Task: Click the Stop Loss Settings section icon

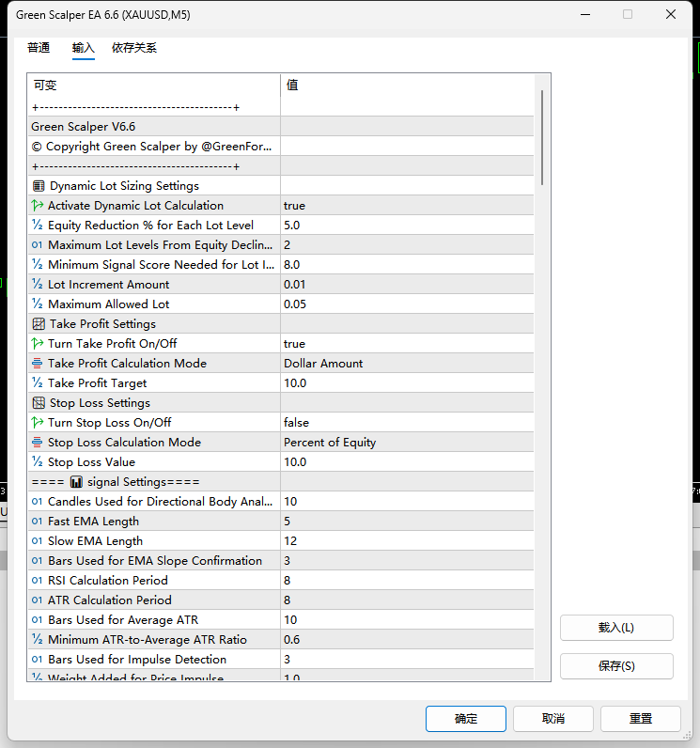Action: click(x=39, y=402)
